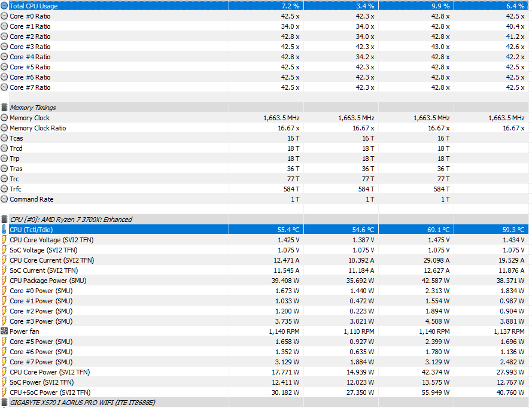Click the board icon beside GIGABYTE X570 header
Viewport: 532px width, 408px height.
pos(5,403)
